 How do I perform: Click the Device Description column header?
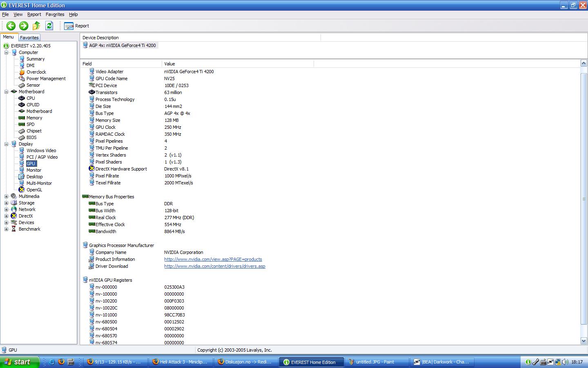tap(200, 38)
